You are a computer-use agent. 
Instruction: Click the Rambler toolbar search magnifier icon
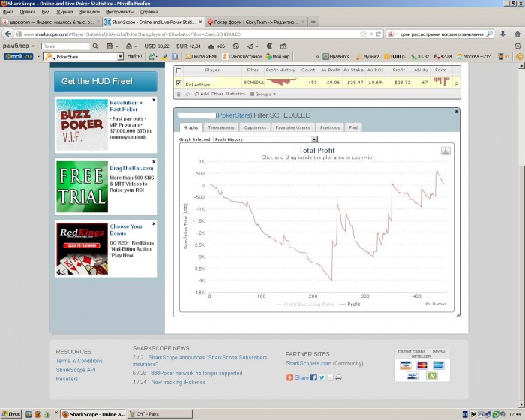95,46
